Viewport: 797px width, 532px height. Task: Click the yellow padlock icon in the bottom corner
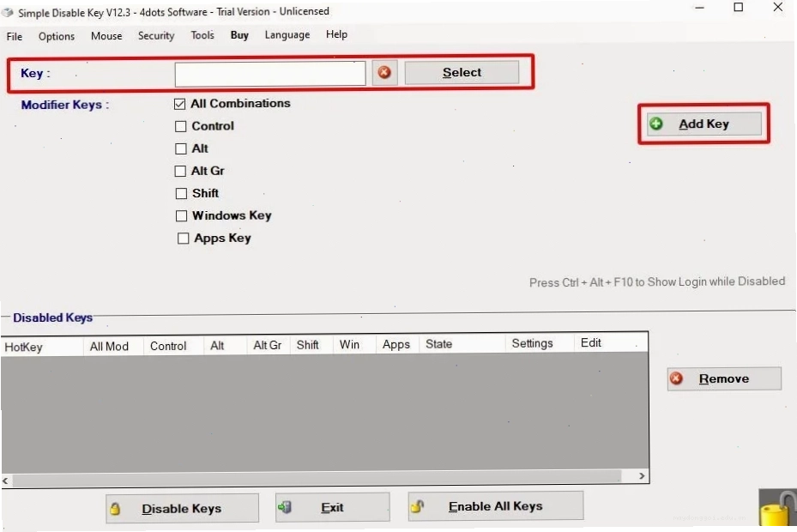[x=777, y=508]
